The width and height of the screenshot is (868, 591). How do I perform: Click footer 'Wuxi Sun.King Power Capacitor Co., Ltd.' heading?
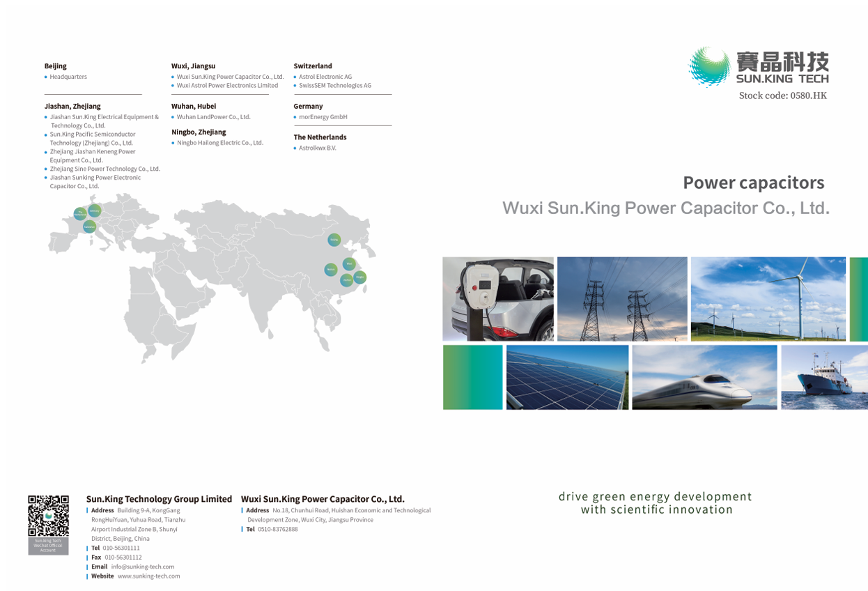[323, 499]
